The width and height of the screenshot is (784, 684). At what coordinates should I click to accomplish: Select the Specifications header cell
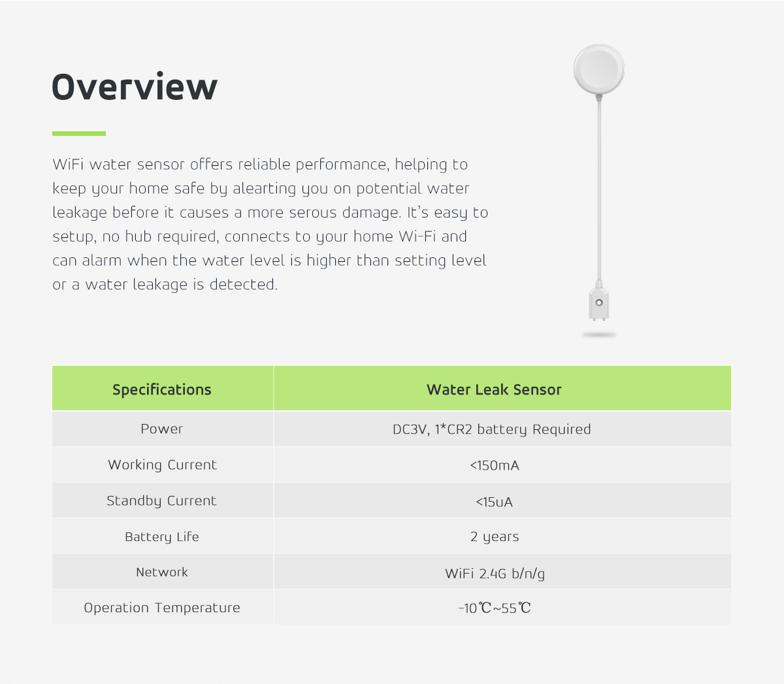[162, 389]
